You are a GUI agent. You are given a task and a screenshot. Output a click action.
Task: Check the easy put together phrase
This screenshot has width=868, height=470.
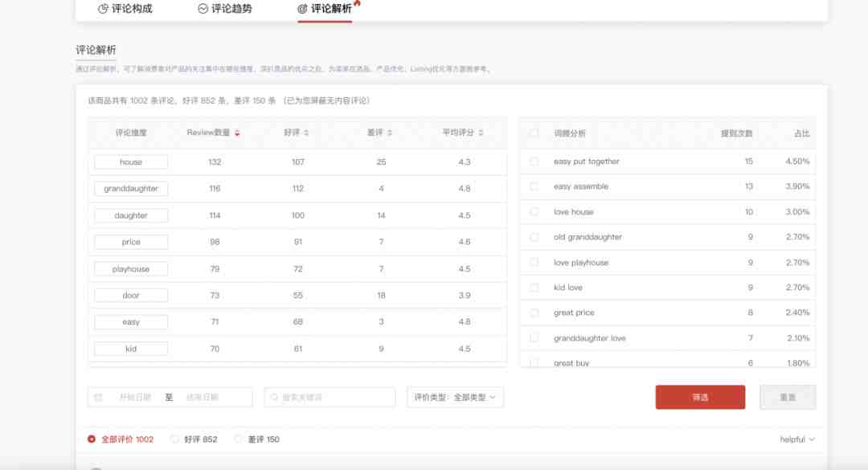coord(534,161)
